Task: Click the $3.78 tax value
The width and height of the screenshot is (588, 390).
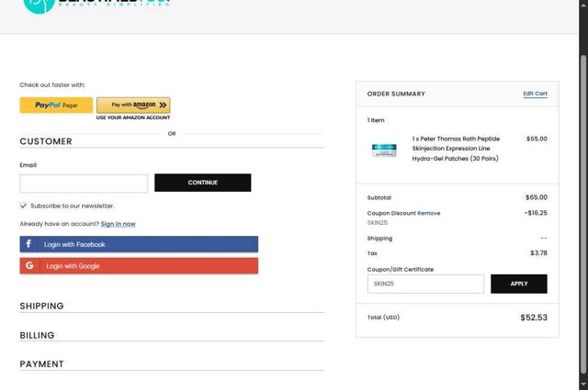Action: [x=538, y=253]
